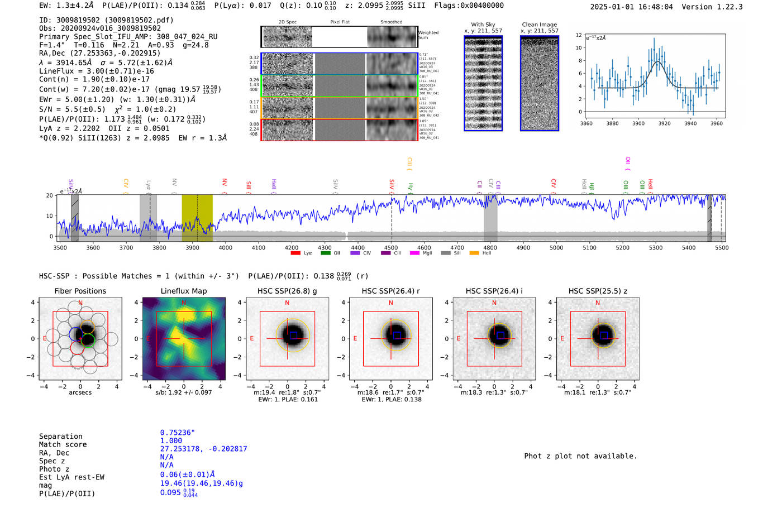Open the Lineflux Map image
This screenshot has width=782, height=532.
coord(184,339)
